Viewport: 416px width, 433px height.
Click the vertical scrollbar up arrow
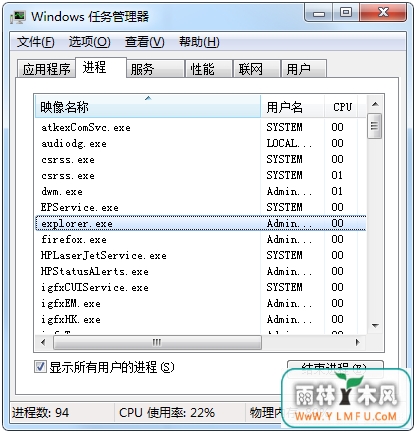(375, 104)
